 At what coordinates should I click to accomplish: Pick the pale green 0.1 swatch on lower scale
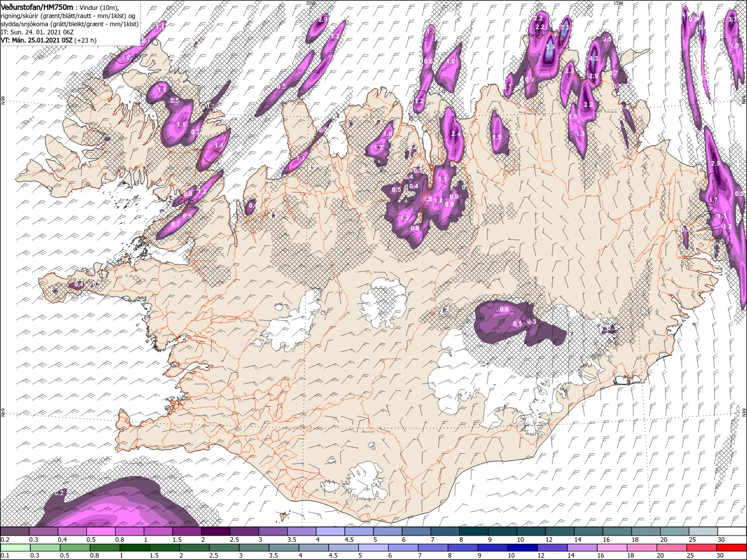pyautogui.click(x=14, y=548)
